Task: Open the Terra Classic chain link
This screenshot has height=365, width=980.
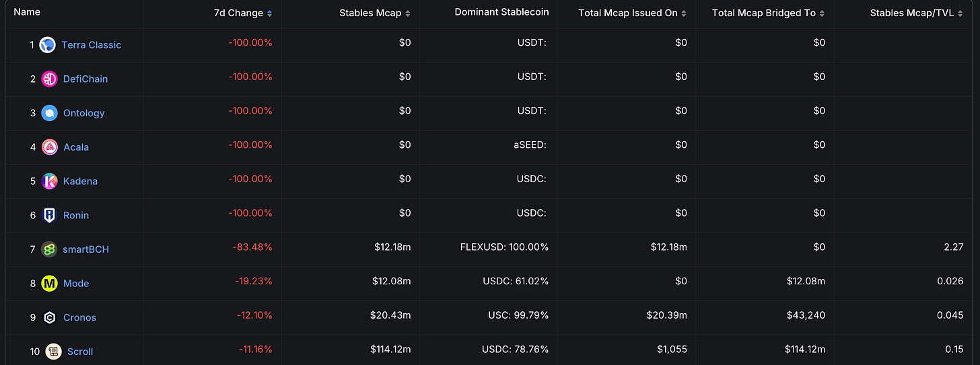Action: (91, 45)
